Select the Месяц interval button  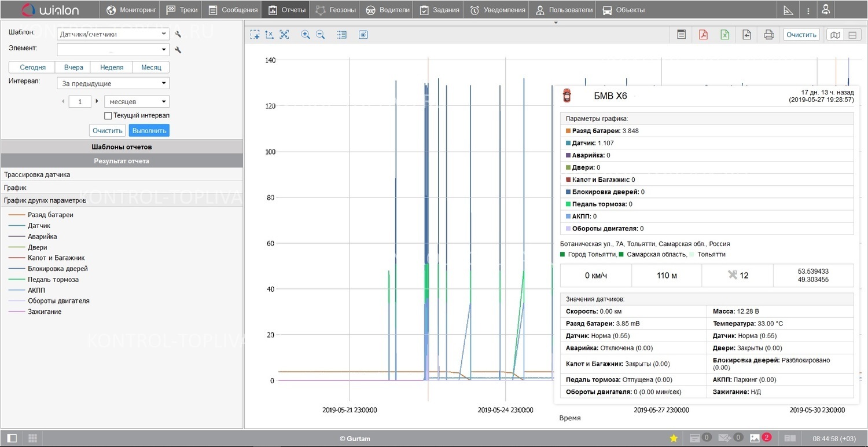tap(151, 67)
